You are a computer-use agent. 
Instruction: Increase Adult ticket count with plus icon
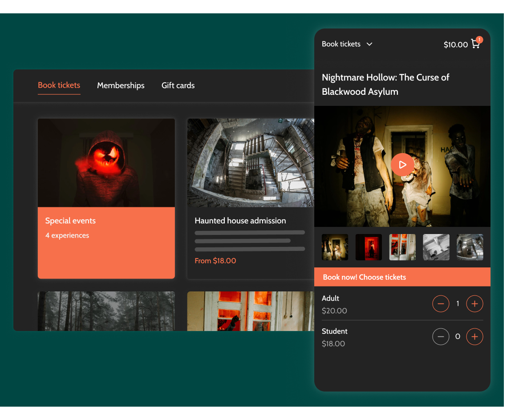click(474, 303)
